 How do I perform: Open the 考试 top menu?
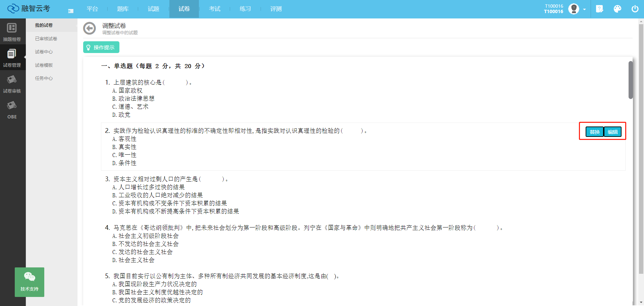(215, 9)
